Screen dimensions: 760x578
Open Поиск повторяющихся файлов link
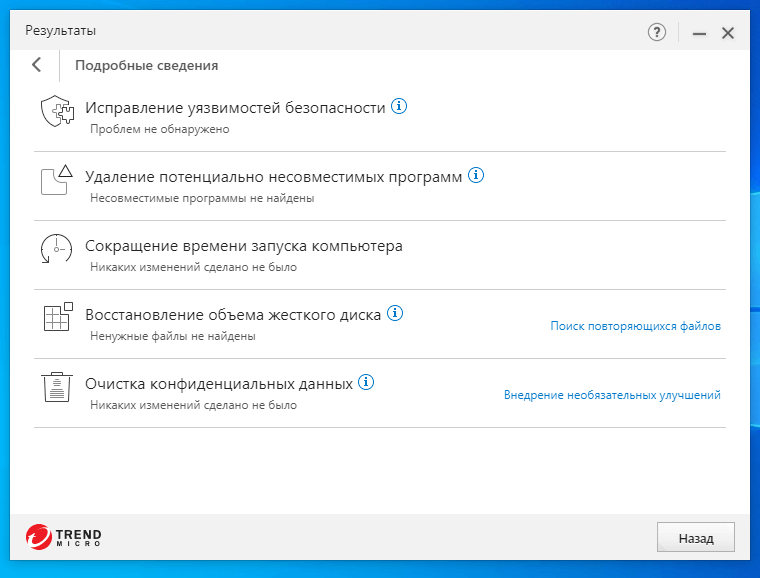635,326
